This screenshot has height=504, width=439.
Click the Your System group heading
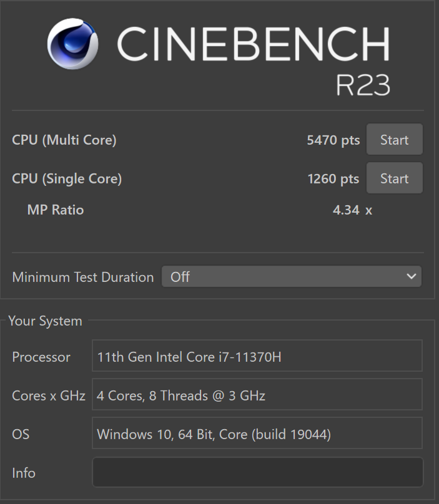(x=46, y=321)
